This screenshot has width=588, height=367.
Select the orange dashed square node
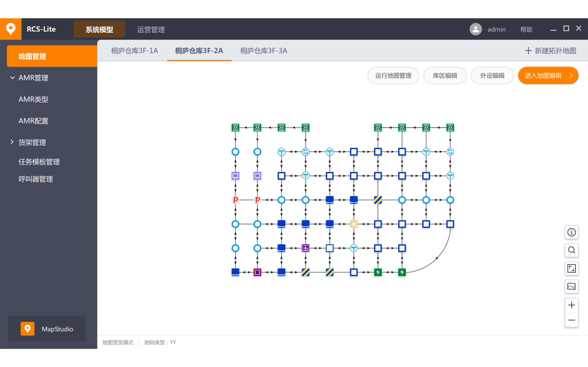pyautogui.click(x=354, y=224)
